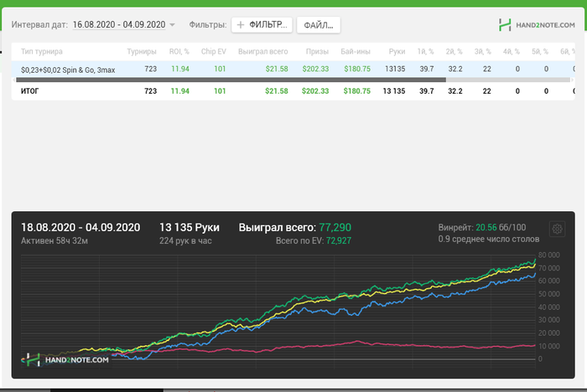
Task: Open the graph settings gear icon
Action: (557, 229)
